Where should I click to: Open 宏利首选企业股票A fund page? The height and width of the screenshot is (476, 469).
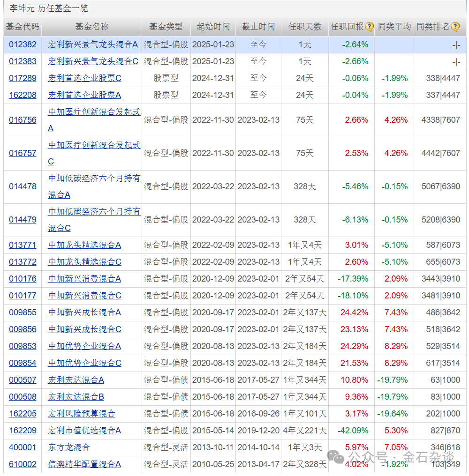(x=84, y=95)
